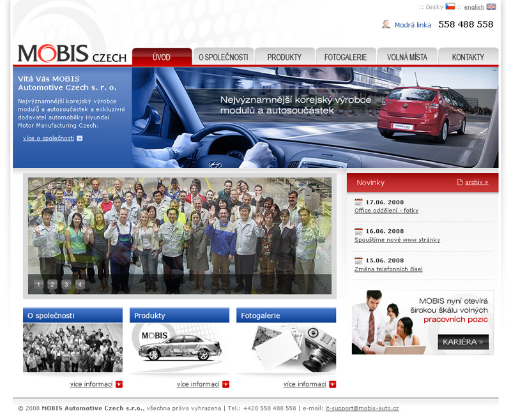The height and width of the screenshot is (420, 511).
Task: Show slide 2 in the photo slideshow
Action: click(x=52, y=284)
